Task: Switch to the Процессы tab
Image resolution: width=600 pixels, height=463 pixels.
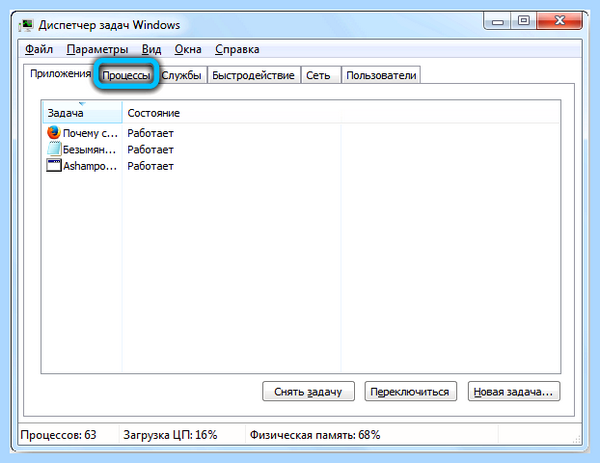Action: point(126,75)
